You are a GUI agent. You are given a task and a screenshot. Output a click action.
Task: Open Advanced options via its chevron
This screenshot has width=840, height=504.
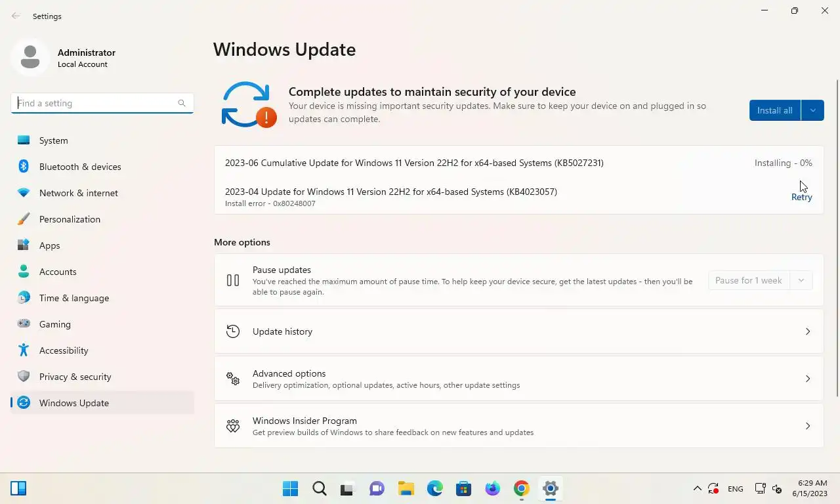(x=808, y=379)
